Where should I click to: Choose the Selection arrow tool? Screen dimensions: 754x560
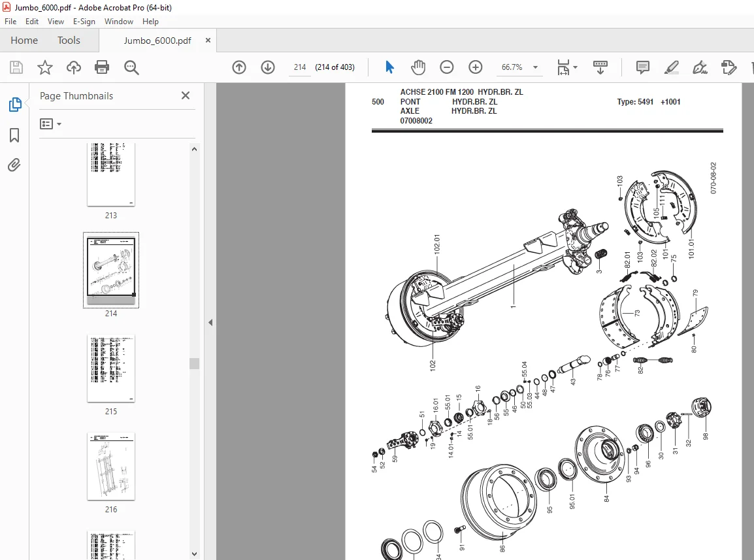(389, 67)
